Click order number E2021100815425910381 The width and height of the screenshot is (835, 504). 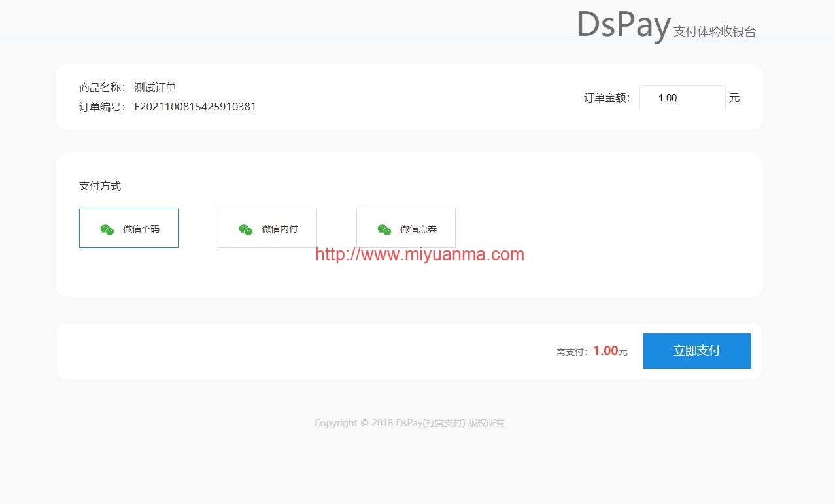(195, 107)
